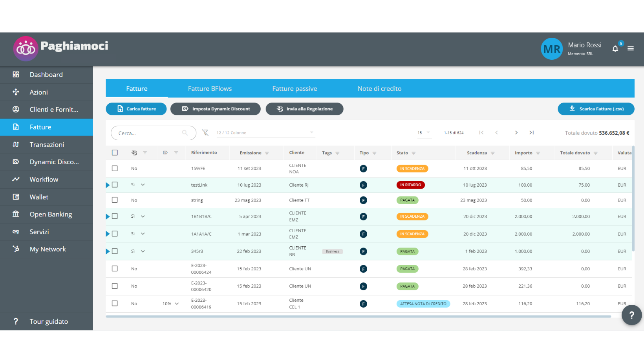This screenshot has width=644, height=363.
Task: Open the hamburger menu icon
Action: point(631,48)
